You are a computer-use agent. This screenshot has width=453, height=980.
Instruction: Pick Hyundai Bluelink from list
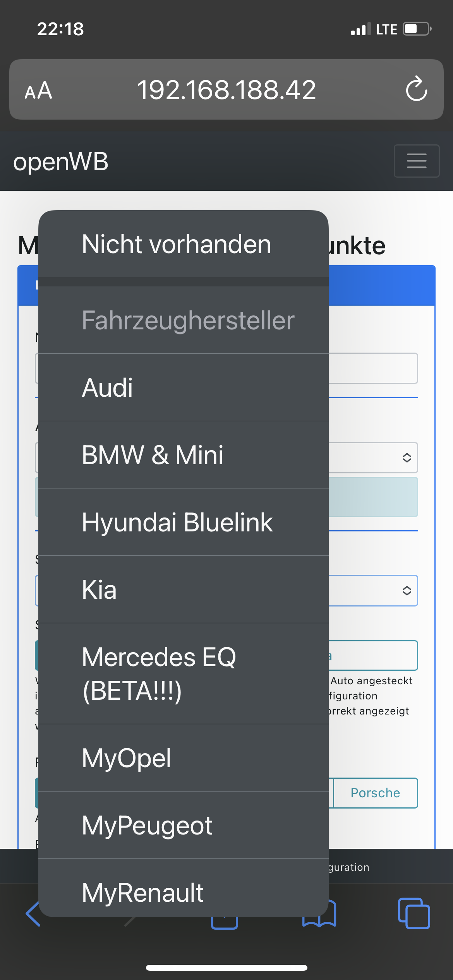pos(177,522)
